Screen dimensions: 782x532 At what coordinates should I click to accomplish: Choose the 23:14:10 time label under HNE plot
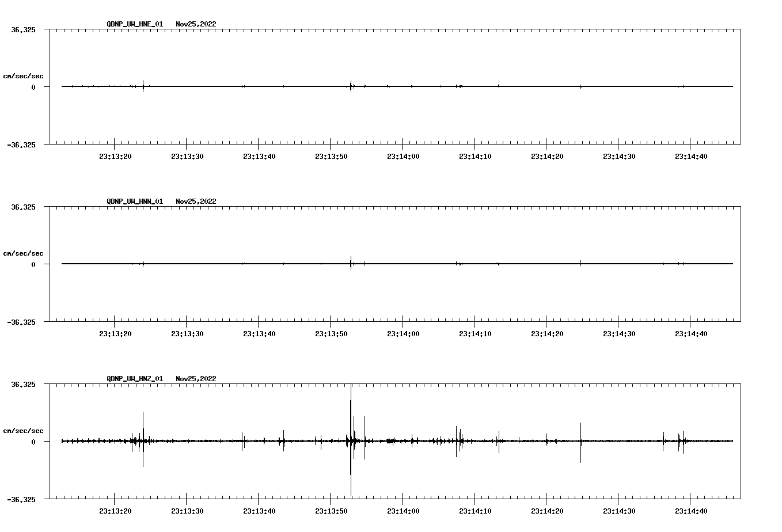[474, 156]
